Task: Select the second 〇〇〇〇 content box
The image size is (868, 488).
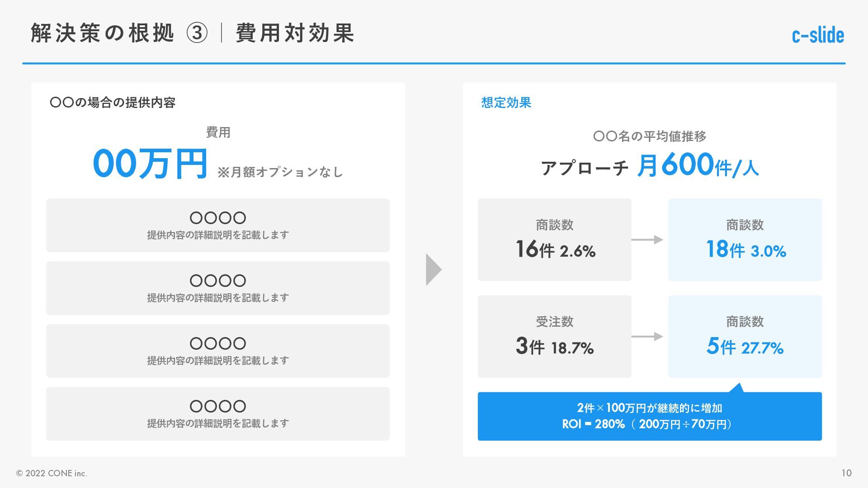Action: (x=218, y=288)
